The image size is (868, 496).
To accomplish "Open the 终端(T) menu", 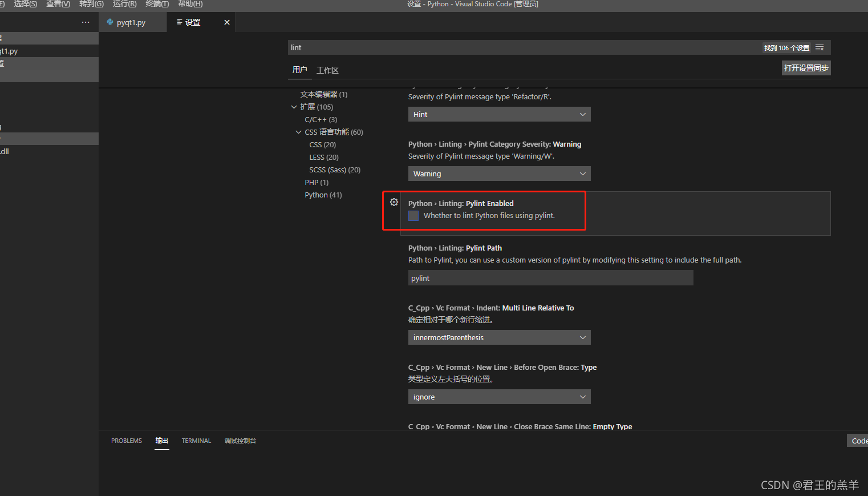I will [157, 4].
